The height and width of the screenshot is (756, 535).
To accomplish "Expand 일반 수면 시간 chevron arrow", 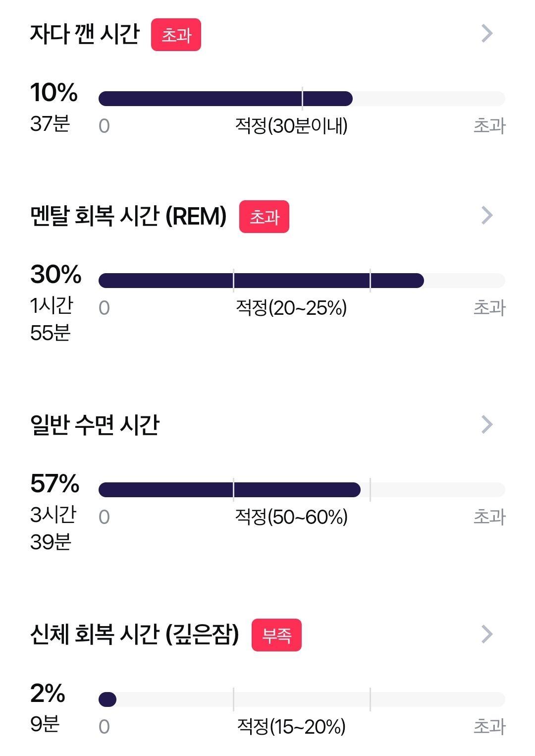I will coord(487,424).
